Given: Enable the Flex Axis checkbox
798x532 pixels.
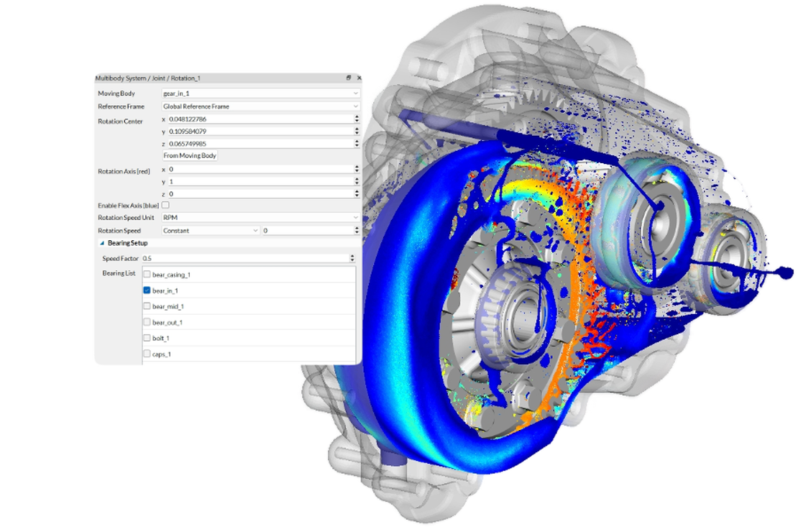Looking at the screenshot, I should click(165, 206).
